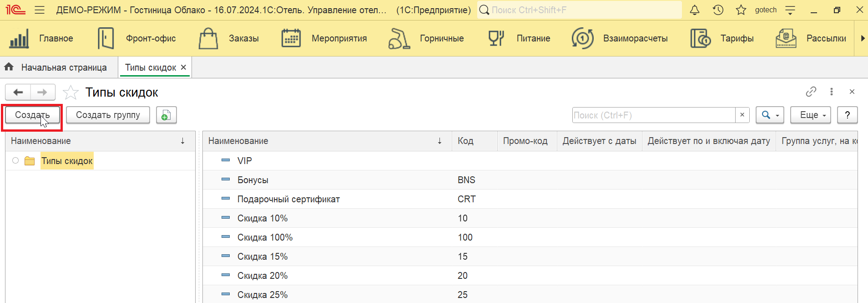Click the BNS code cell
The image size is (868, 303).
click(474, 180)
